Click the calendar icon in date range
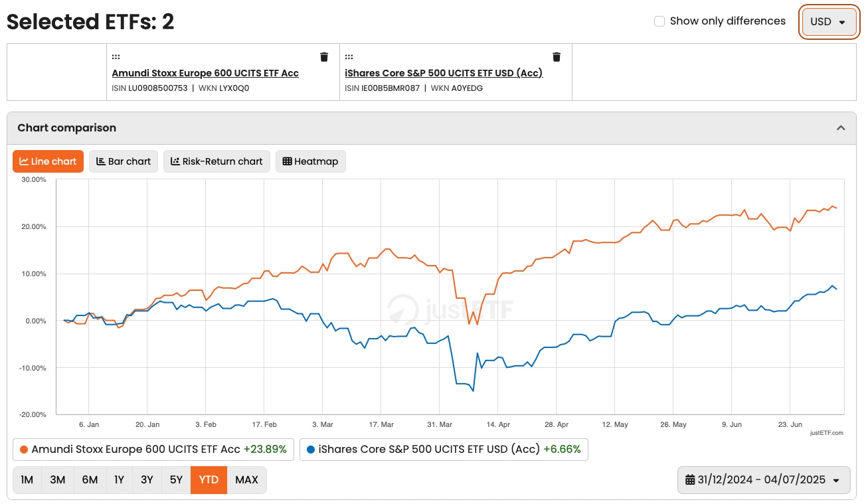 pos(690,480)
